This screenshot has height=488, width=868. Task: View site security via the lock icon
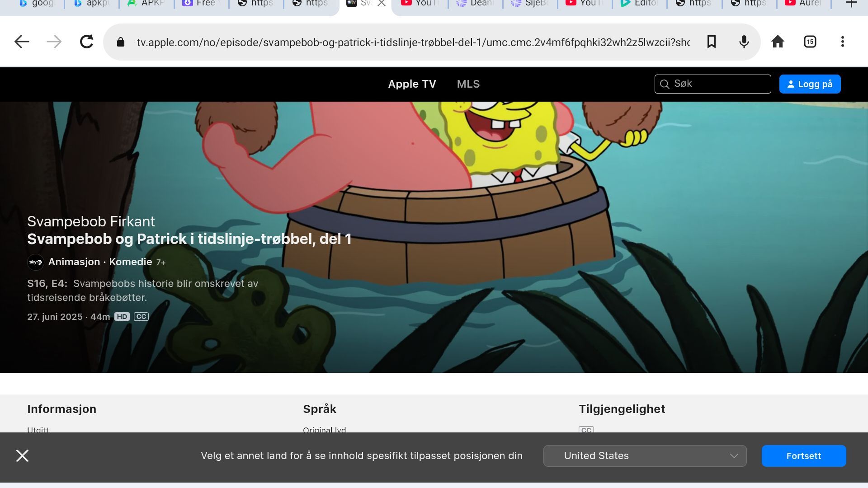pos(120,42)
